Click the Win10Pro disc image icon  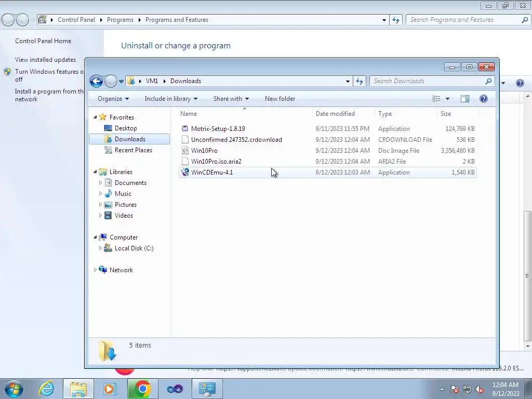pyautogui.click(x=185, y=150)
